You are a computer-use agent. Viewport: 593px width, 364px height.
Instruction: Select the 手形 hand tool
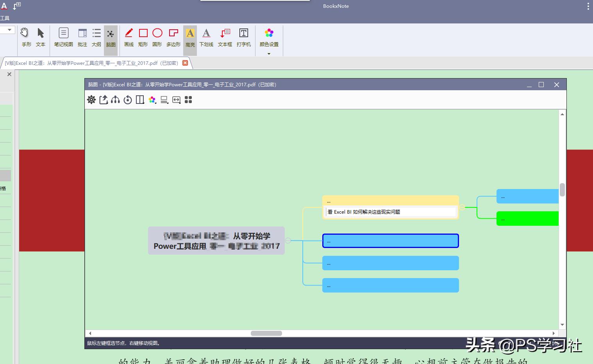[x=26, y=37]
